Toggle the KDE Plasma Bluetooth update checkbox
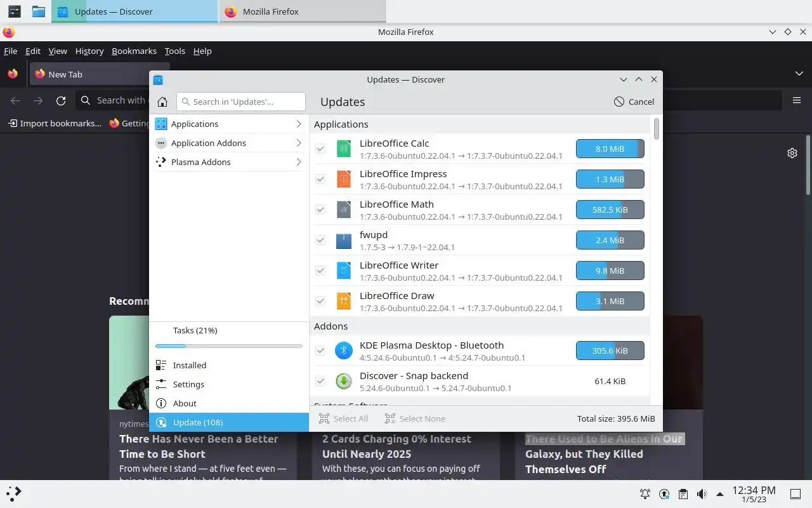This screenshot has height=508, width=812. 320,351
